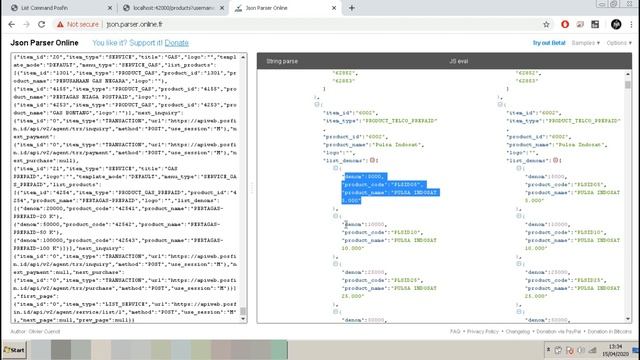640x360 pixels.
Task: Collapse denom 10000 object in JS eval
Action: tap(519, 216)
